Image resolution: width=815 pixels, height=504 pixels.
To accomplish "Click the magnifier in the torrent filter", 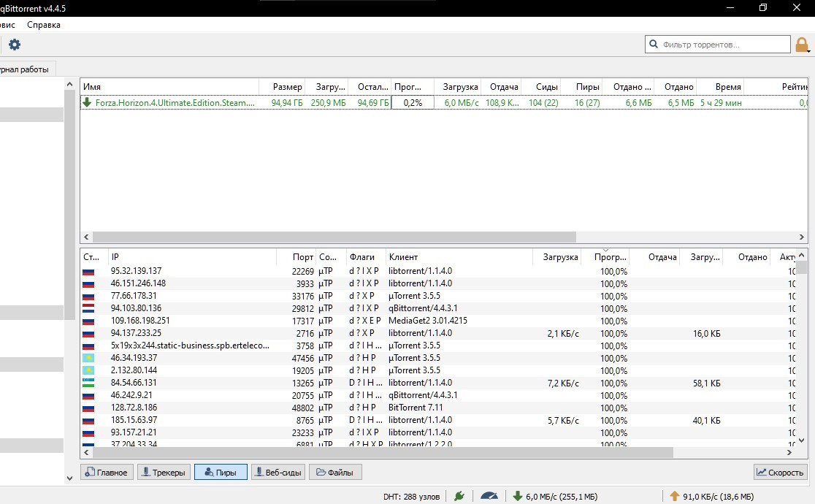I will click(654, 45).
